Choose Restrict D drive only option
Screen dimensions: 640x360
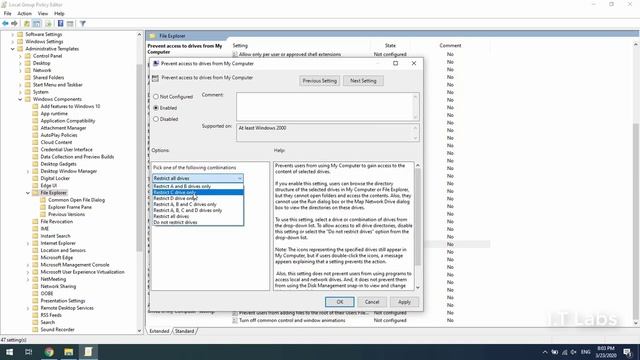coord(198,198)
